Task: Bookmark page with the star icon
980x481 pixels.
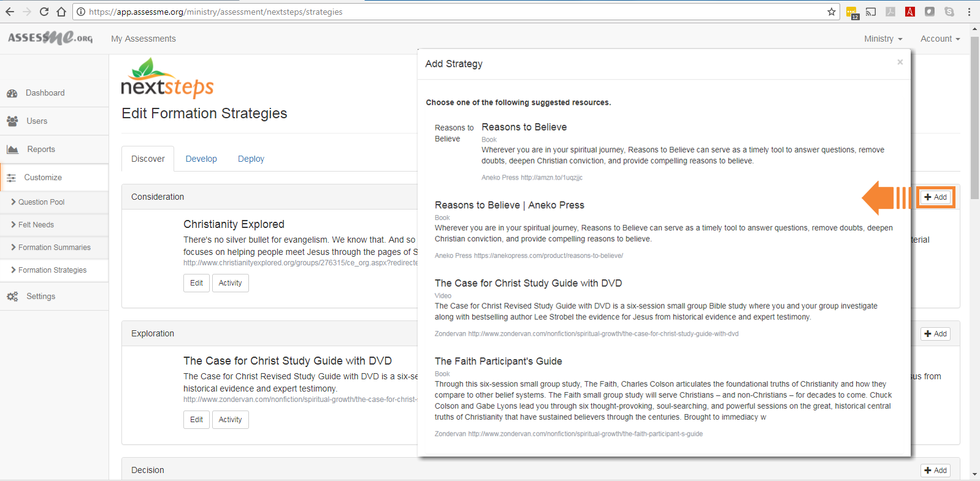Action: (832, 12)
